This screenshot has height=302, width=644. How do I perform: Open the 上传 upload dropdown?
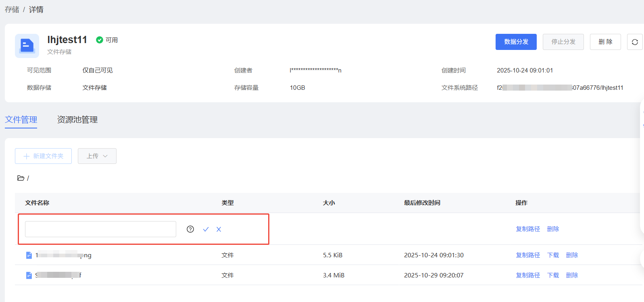97,156
